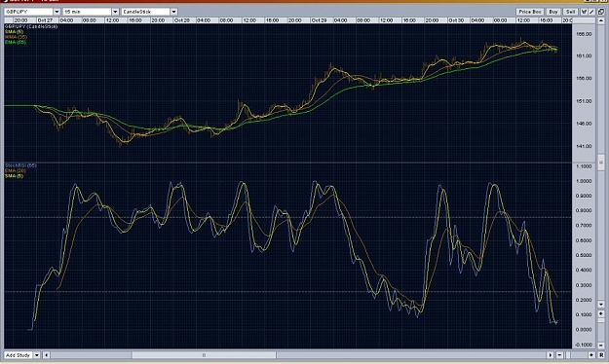This screenshot has height=364, width=609.
Task: Expand the 15 min timeframe dropdown arrow
Action: [115, 12]
